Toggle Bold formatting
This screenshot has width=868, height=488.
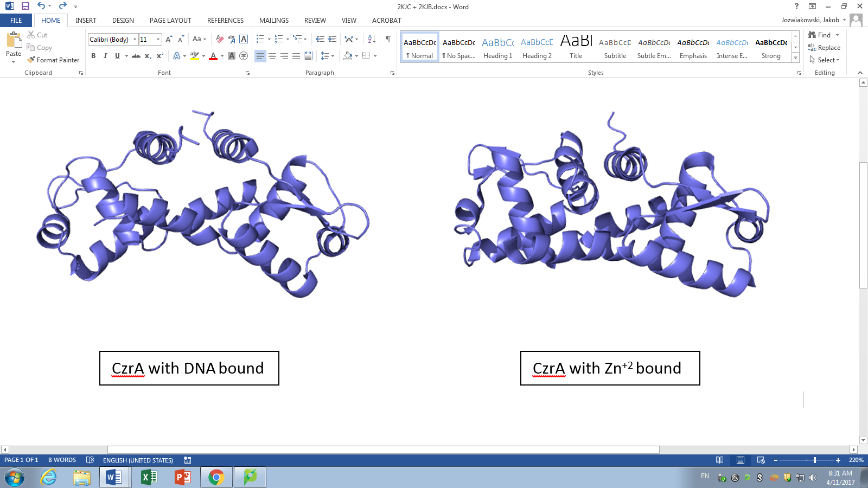click(x=93, y=56)
